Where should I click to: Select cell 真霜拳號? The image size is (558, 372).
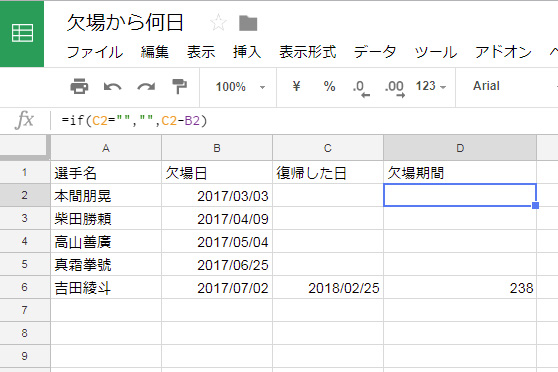(x=106, y=264)
